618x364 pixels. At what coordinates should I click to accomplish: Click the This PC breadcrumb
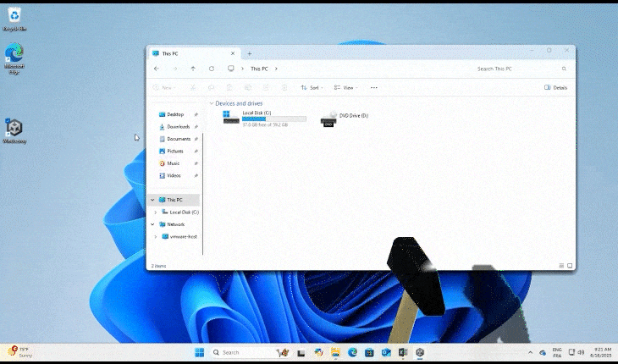259,69
